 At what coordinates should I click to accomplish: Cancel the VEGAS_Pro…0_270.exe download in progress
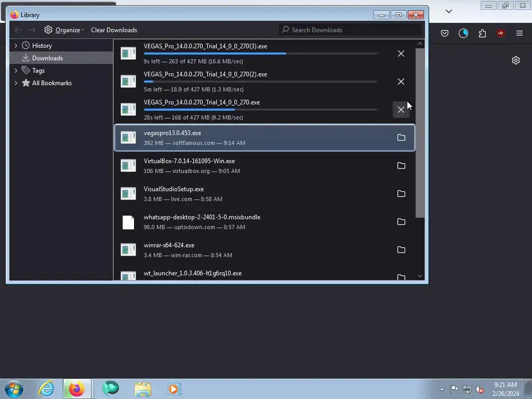(x=401, y=110)
